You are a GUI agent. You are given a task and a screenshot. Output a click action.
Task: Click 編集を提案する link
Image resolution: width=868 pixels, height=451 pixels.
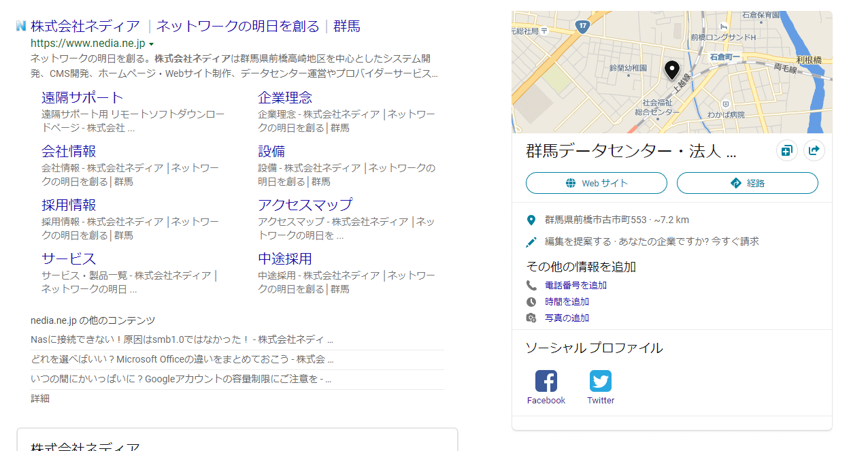578,241
